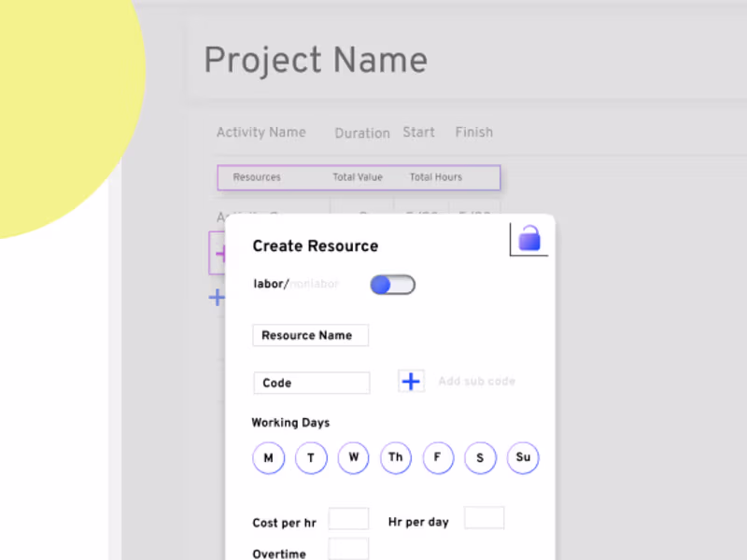Click the Project Name title
Viewport: 747px width, 560px height.
coord(316,61)
